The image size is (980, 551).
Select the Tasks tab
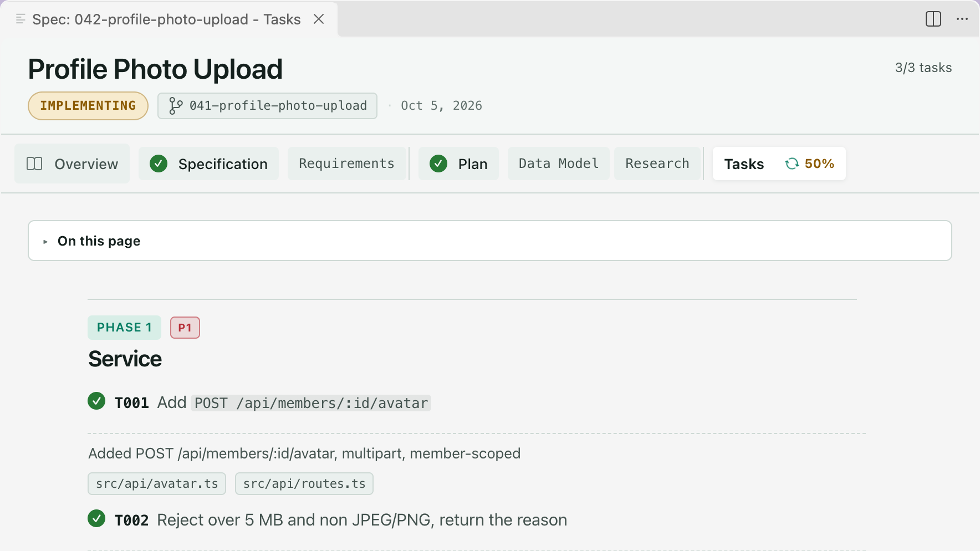[779, 164]
